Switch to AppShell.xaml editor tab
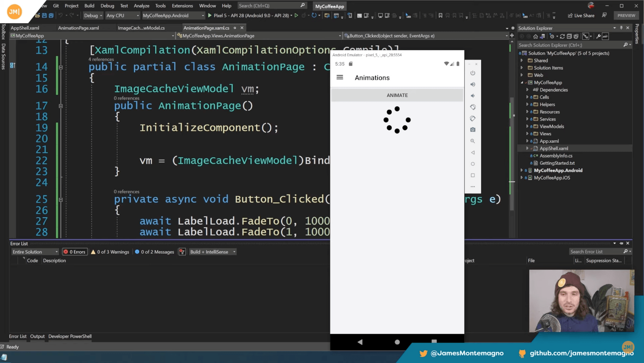This screenshot has height=363, width=644. (x=25, y=28)
